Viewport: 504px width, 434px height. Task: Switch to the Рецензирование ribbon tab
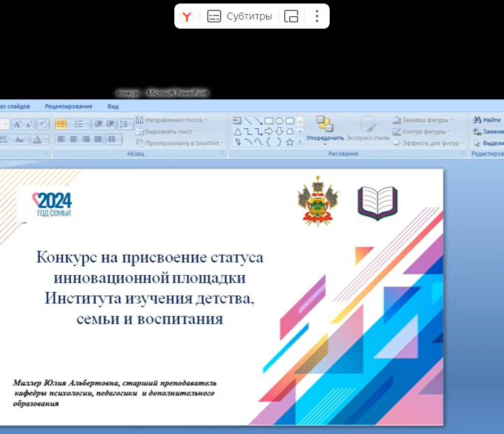coord(69,106)
